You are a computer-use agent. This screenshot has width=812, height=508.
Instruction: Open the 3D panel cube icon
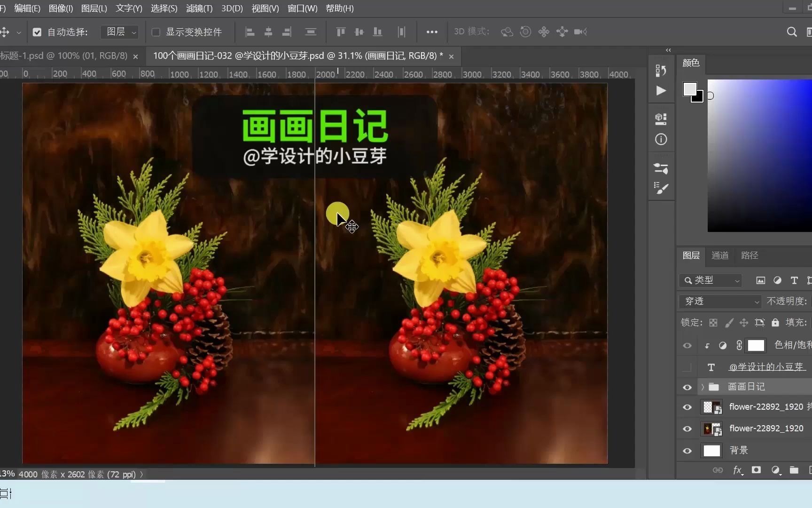click(661, 119)
